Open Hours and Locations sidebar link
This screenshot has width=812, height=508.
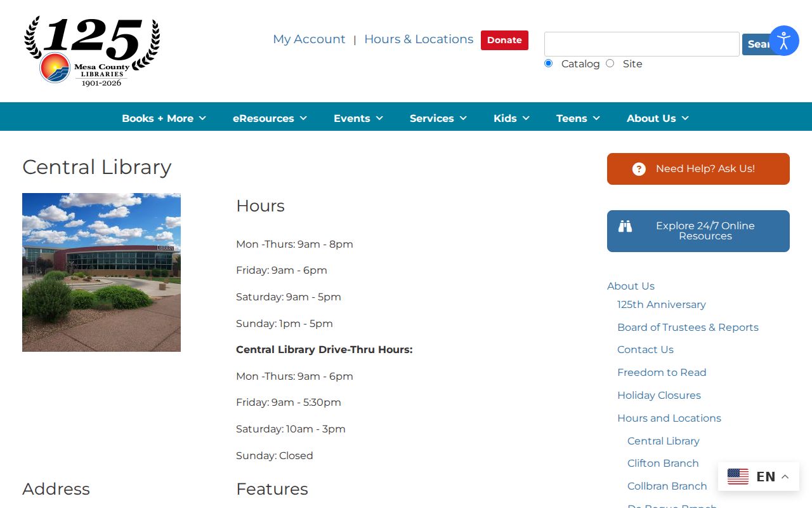pyautogui.click(x=669, y=418)
